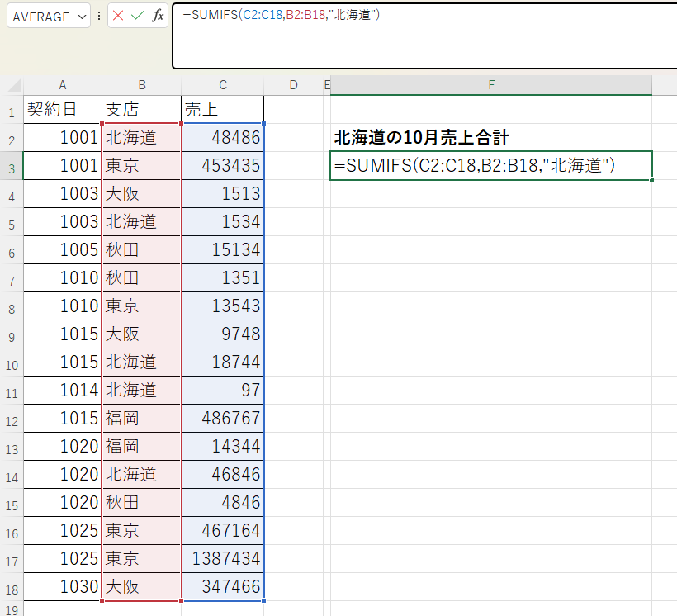Select column B header
Image resolution: width=677 pixels, height=616 pixels.
click(x=142, y=85)
